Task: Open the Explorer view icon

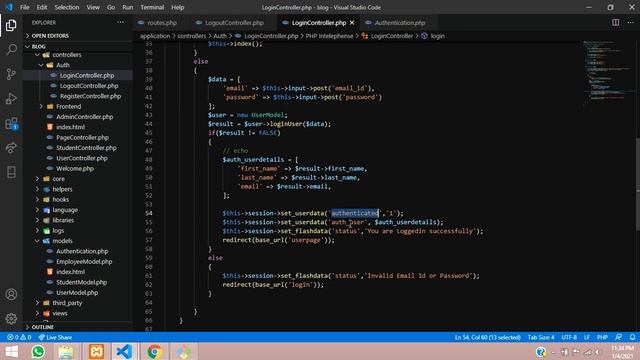Action: [x=11, y=25]
